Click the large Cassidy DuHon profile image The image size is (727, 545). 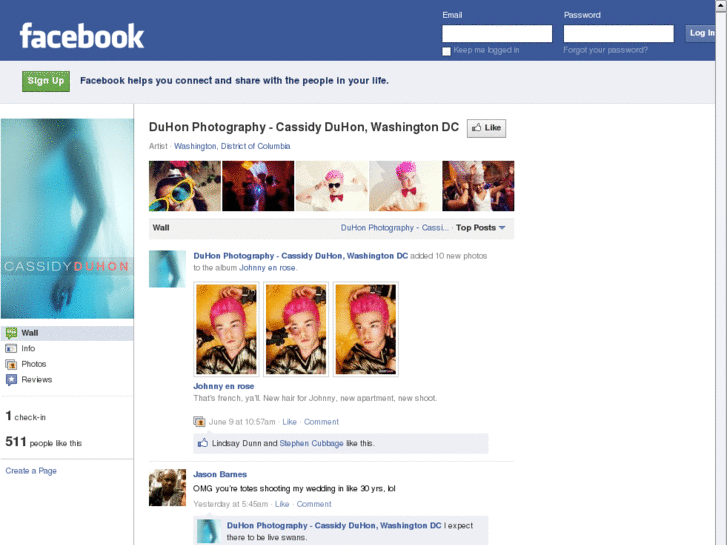pos(67,218)
